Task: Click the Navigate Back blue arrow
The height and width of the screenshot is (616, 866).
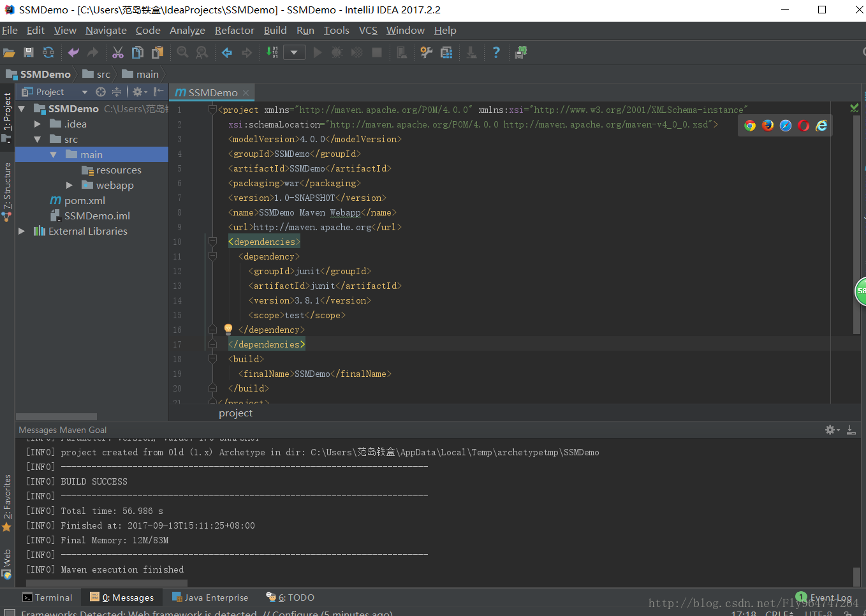Action: [x=227, y=53]
